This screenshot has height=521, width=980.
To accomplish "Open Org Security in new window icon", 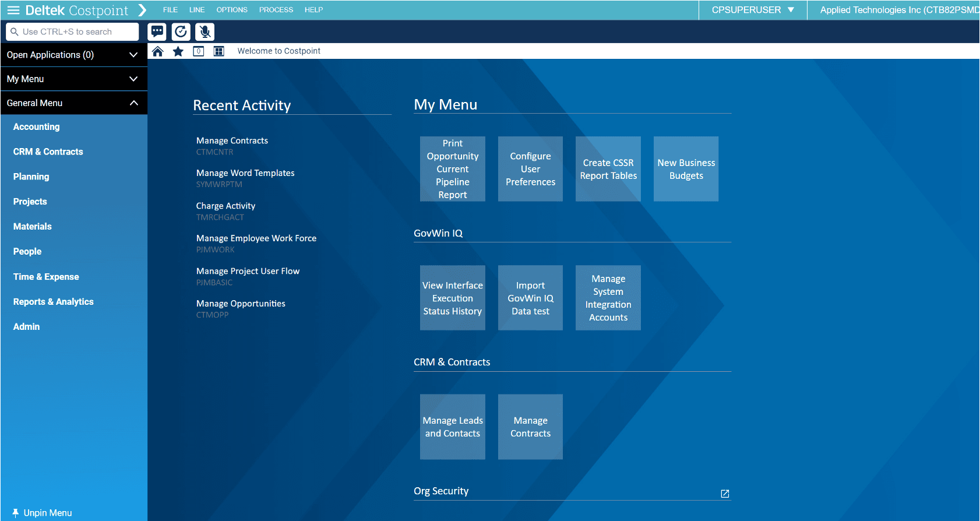I will (725, 494).
